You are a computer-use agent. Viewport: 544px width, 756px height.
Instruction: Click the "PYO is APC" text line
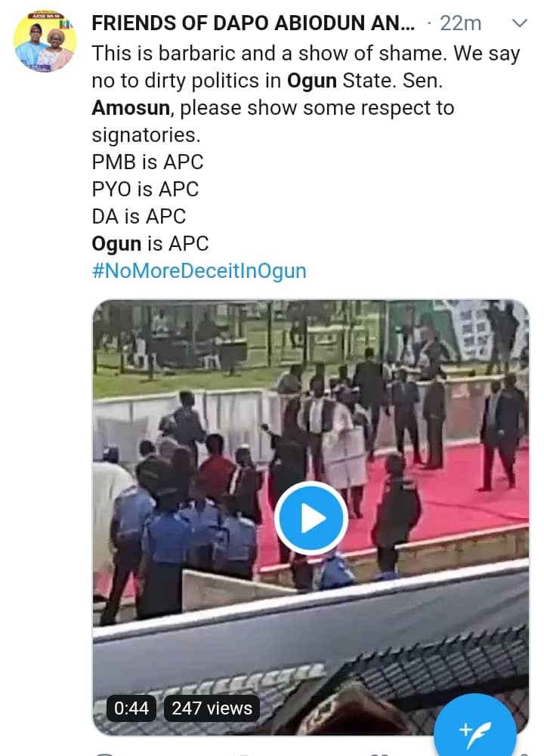pos(145,189)
